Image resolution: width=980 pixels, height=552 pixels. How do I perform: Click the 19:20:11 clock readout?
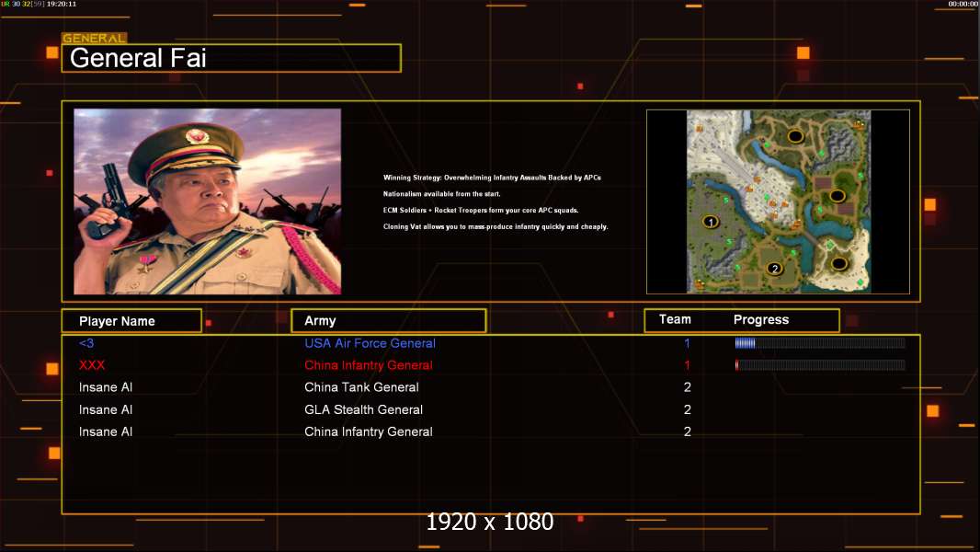click(x=62, y=4)
